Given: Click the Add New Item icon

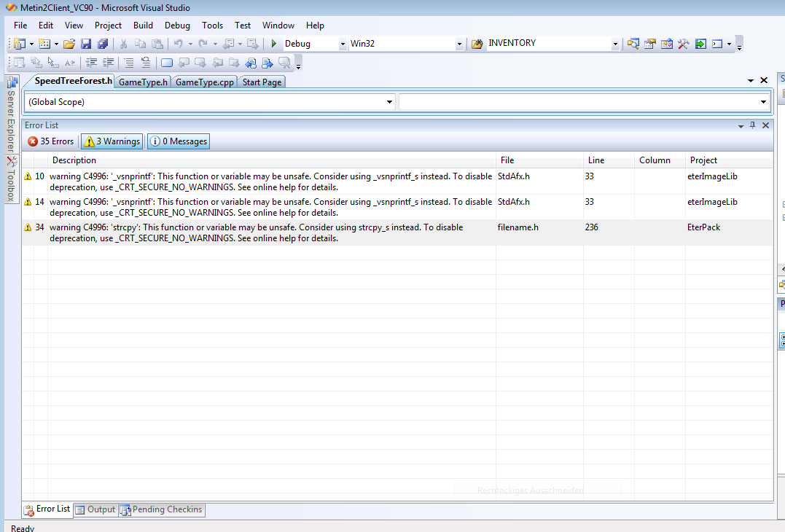Looking at the screenshot, I should (x=44, y=44).
